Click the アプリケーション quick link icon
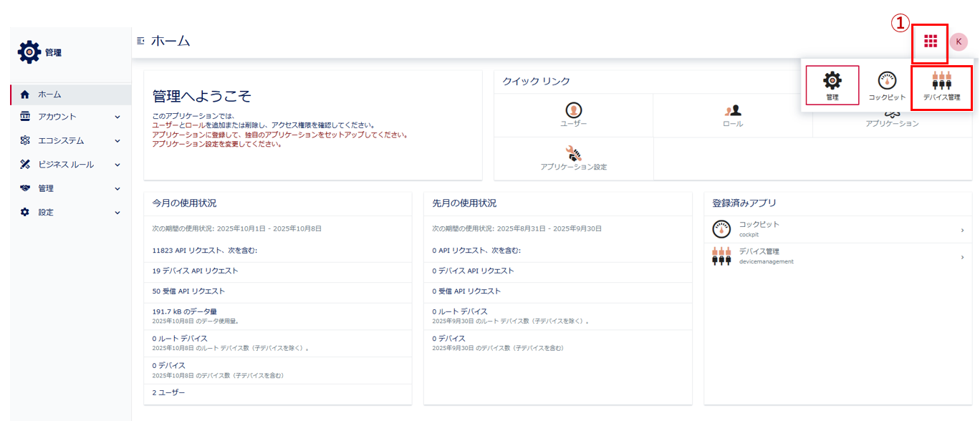 click(x=893, y=115)
